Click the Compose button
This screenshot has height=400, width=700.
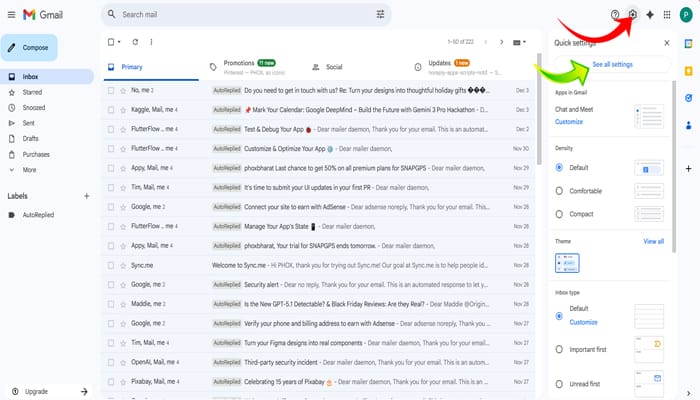point(29,48)
